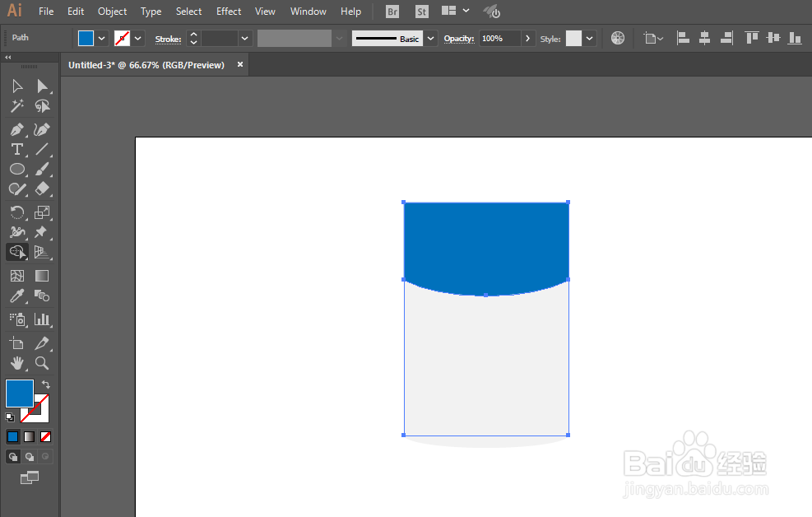Set stroke to None in toolbar
This screenshot has height=517, width=812.
click(x=44, y=436)
